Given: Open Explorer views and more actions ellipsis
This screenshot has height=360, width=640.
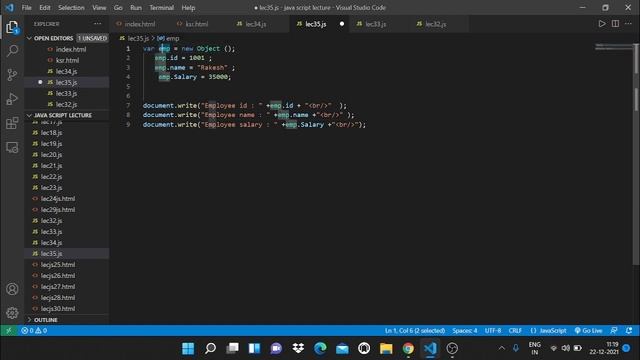Looking at the screenshot, I should [98, 24].
